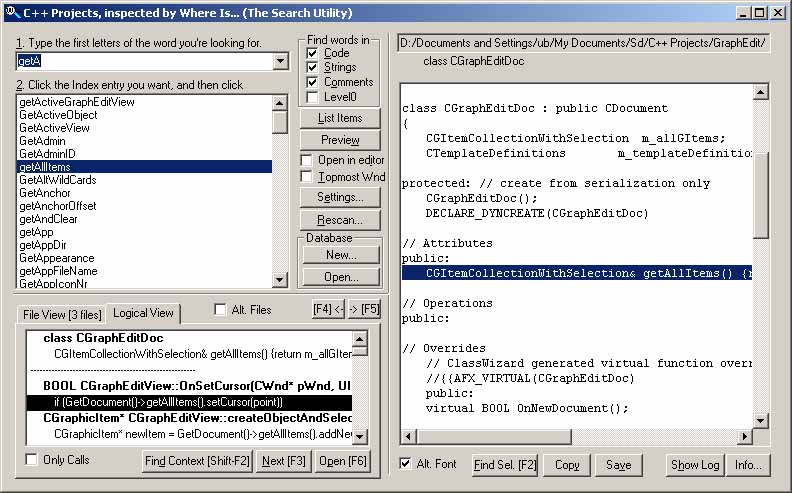This screenshot has height=493, width=792.
Task: Click the List Items button
Action: tap(340, 118)
